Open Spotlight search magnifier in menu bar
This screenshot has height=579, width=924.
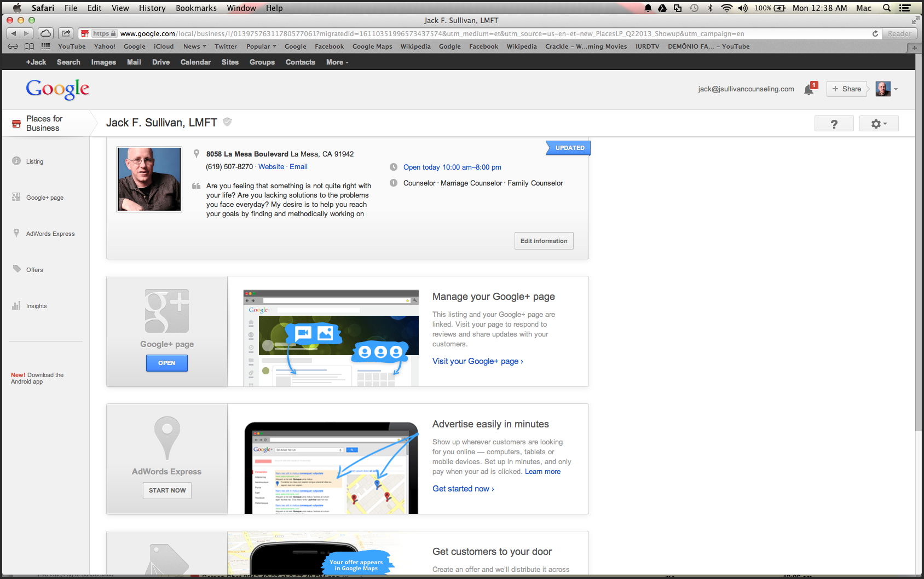pos(887,8)
